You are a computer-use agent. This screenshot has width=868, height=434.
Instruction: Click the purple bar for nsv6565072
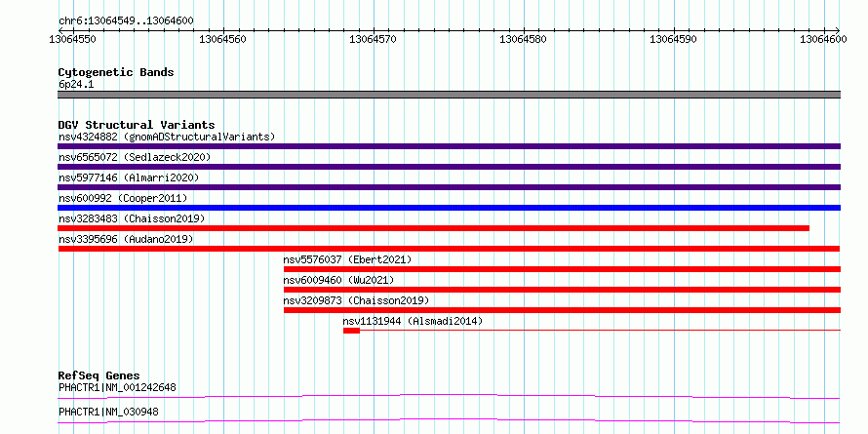click(x=449, y=167)
